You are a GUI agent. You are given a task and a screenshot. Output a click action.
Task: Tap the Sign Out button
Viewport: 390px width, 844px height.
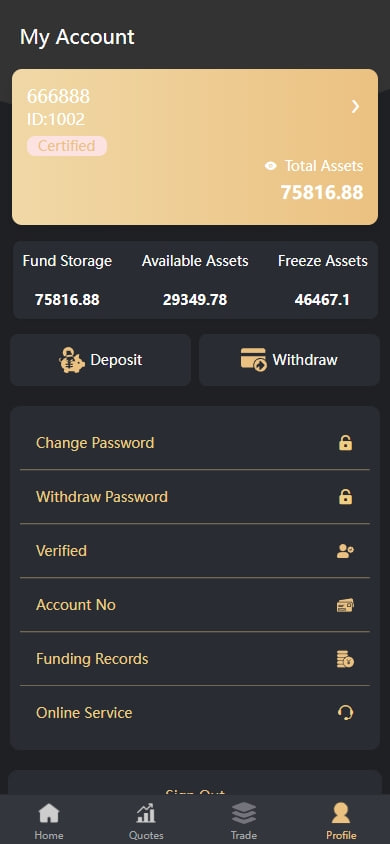click(195, 787)
